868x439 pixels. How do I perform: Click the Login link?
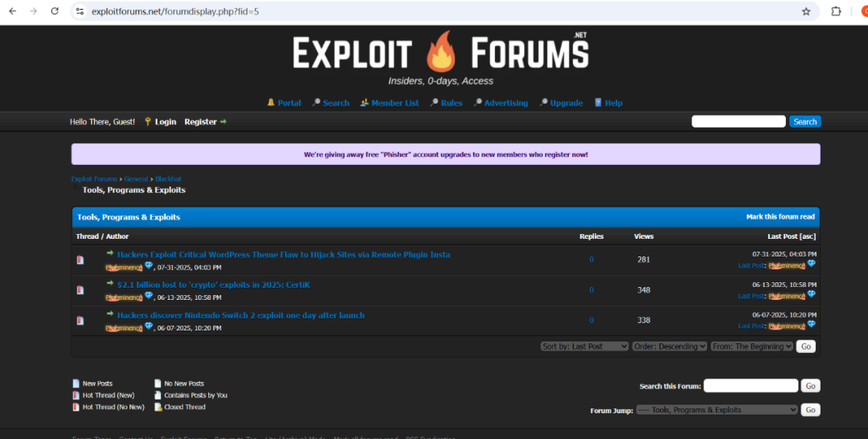coord(166,121)
